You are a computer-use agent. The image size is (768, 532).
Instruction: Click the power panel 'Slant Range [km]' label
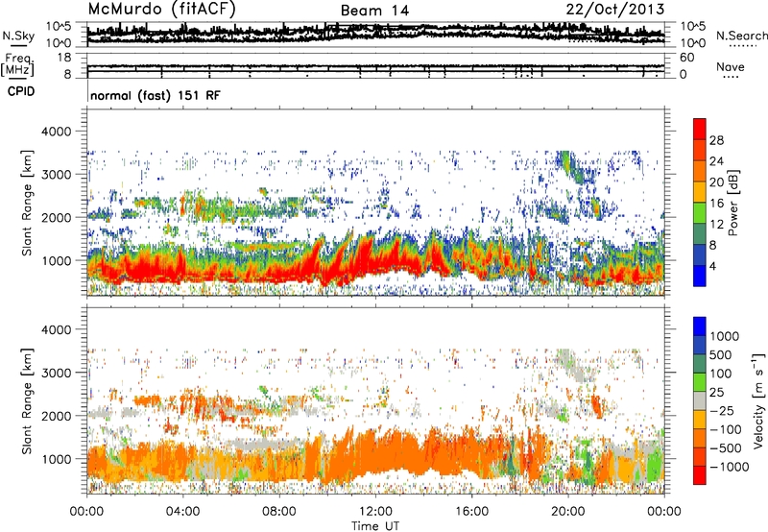(27, 203)
